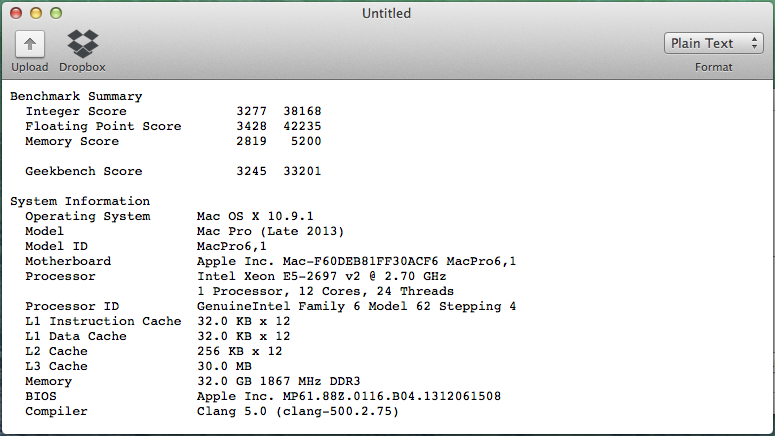775x436 pixels.
Task: Click the floating point value 3428
Action: [252, 126]
